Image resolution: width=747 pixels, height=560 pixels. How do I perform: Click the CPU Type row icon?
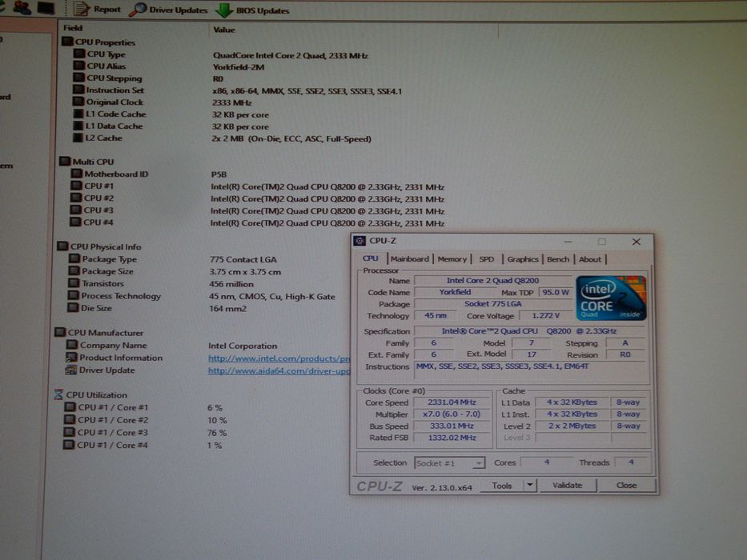pos(79,54)
